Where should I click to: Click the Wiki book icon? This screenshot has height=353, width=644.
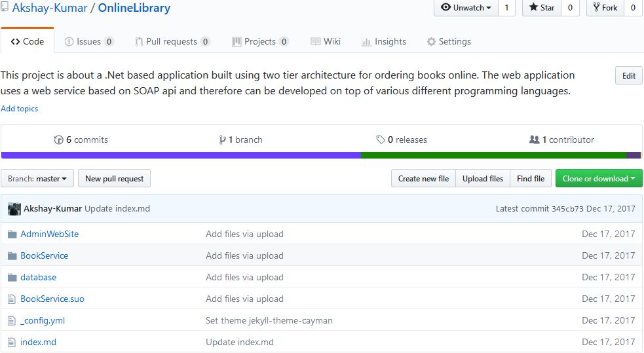pos(315,41)
